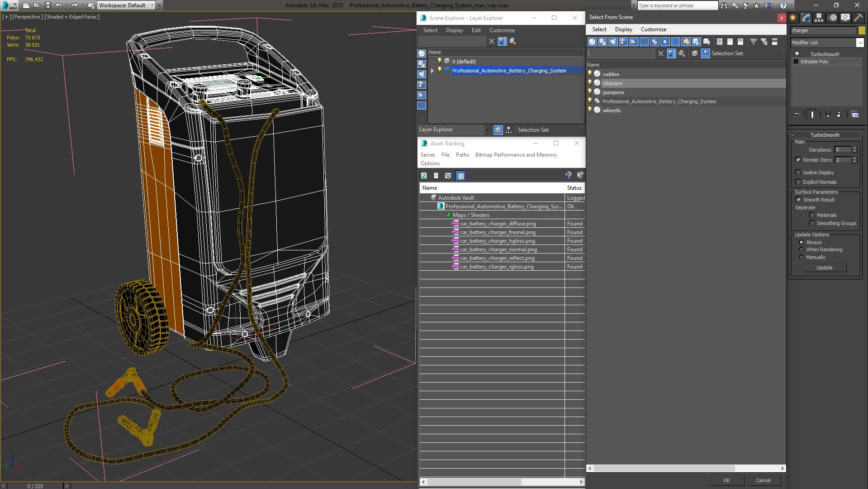The image size is (868, 489).
Task: Expand the Professional_Automotive_Battery_Charging_System layer
Action: tap(432, 71)
